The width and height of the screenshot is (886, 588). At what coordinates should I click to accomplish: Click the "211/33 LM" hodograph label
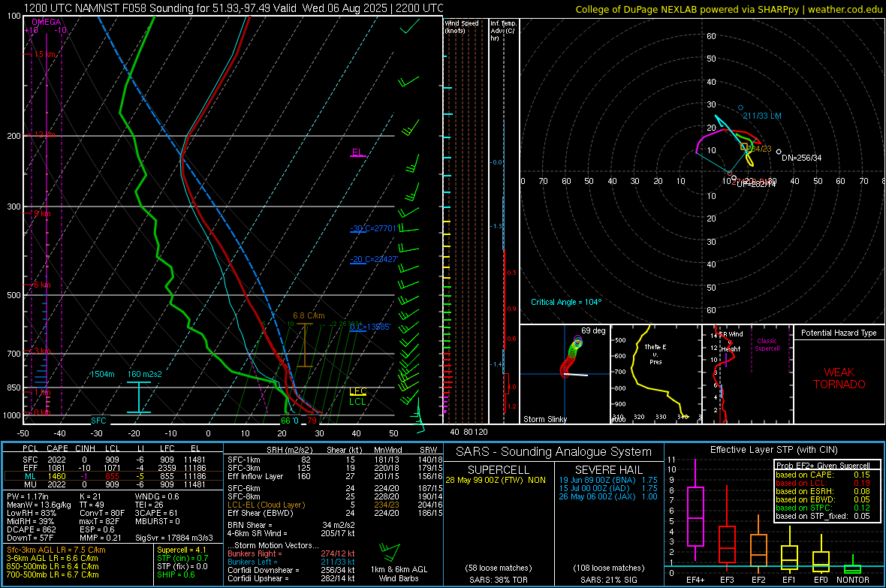click(761, 116)
